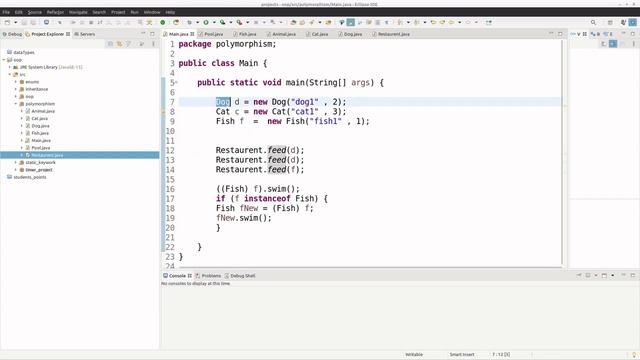Image resolution: width=640 pixels, height=360 pixels.
Task: Open Project Explorer view menu dots
Action: click(153, 44)
